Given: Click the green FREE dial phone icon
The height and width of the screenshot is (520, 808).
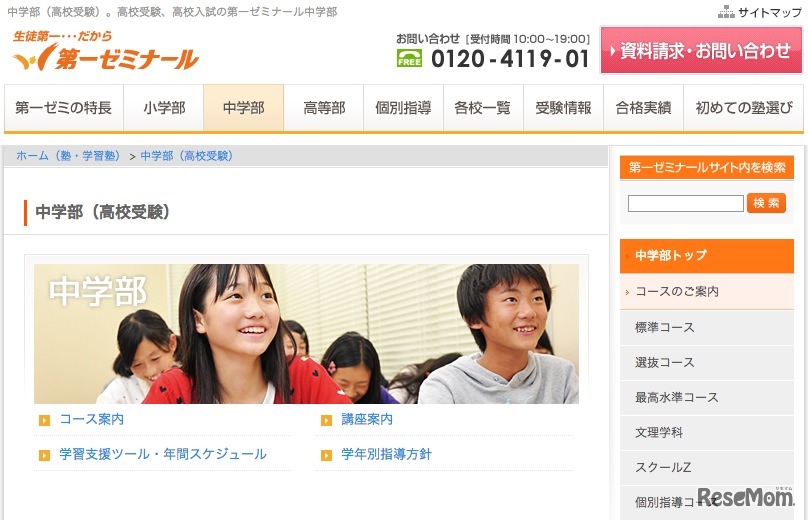Looking at the screenshot, I should pos(410,58).
